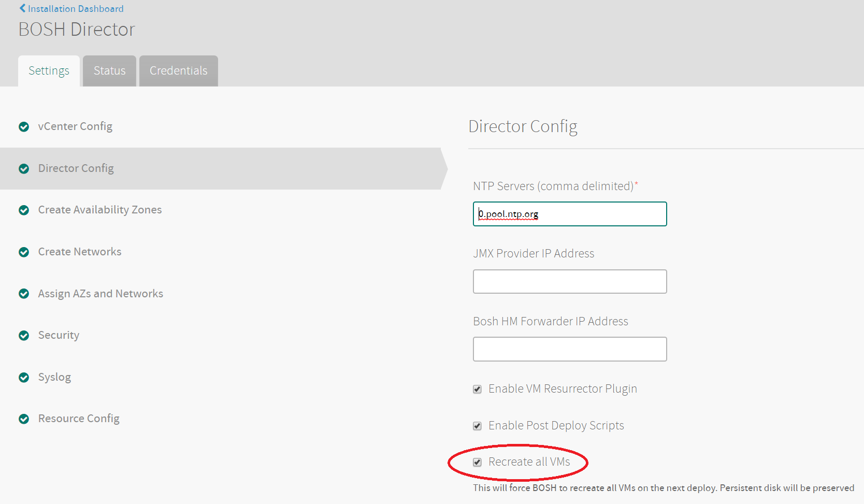Switch to the Settings tab
This screenshot has width=864, height=504.
pyautogui.click(x=49, y=71)
